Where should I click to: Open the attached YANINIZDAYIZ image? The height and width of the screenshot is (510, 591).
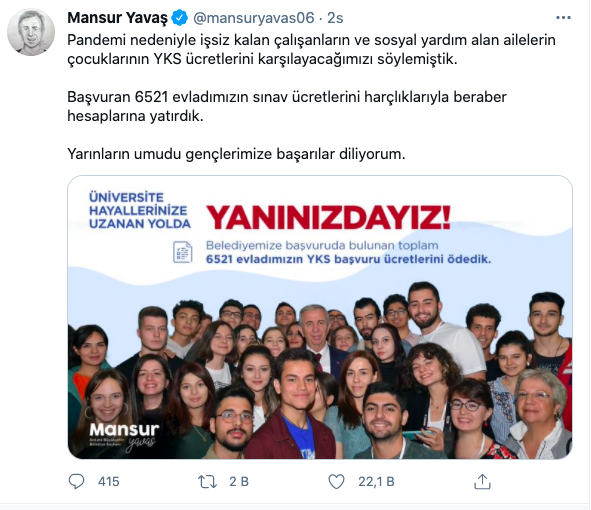pyautogui.click(x=320, y=317)
